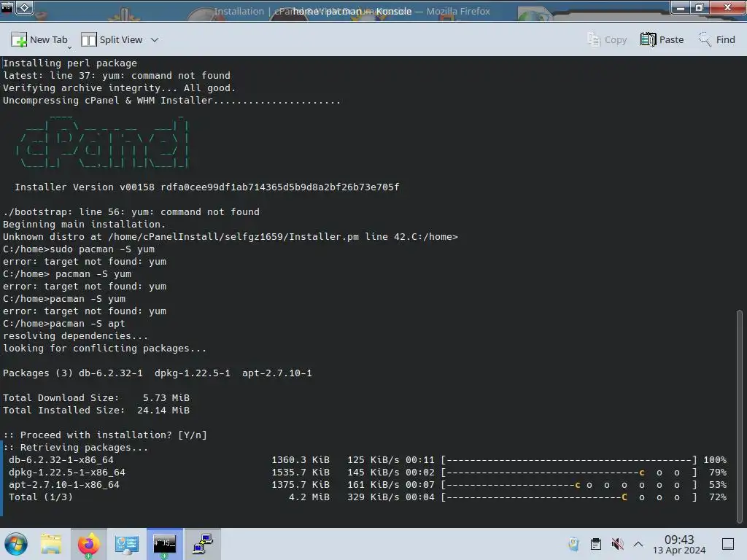Expand the Split View chevron menu
Viewport: 747px width, 560px height.
pyautogui.click(x=155, y=40)
